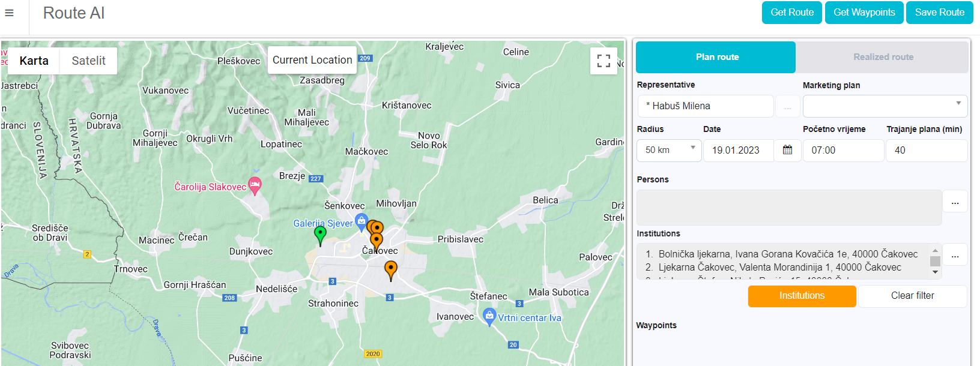Switch map to Satelit view

[x=88, y=61]
